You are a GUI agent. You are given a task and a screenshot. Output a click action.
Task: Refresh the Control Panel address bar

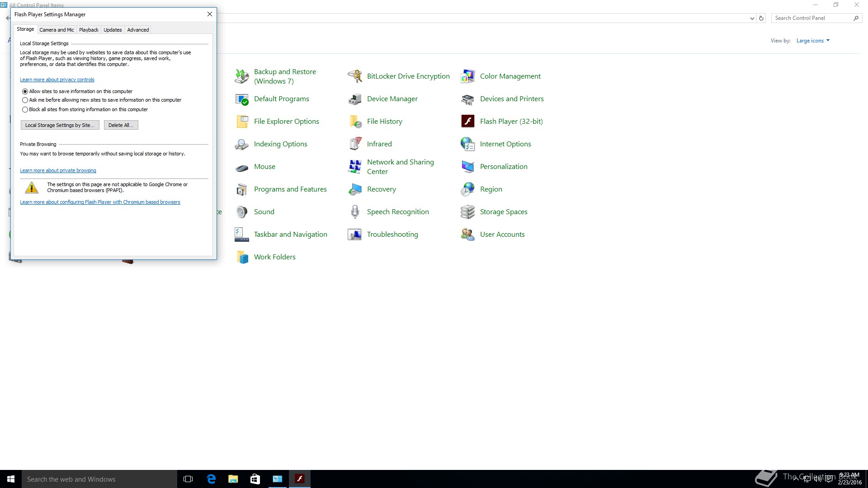click(x=761, y=19)
